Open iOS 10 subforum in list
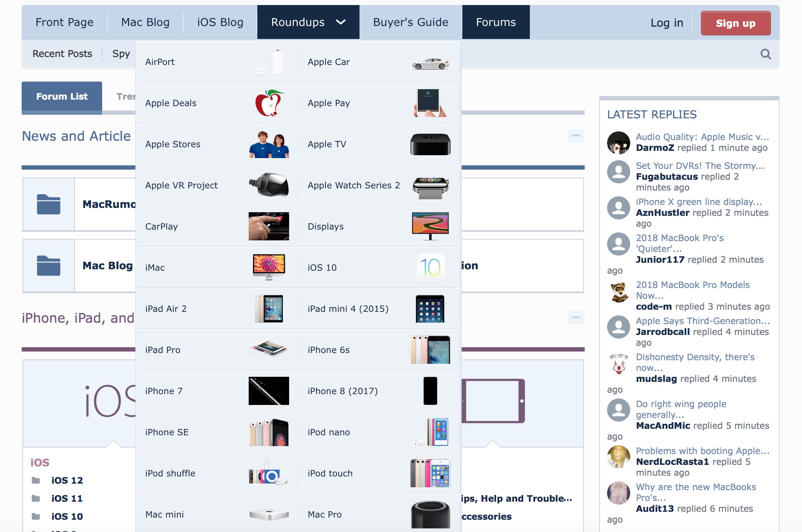This screenshot has height=532, width=802. (67, 516)
